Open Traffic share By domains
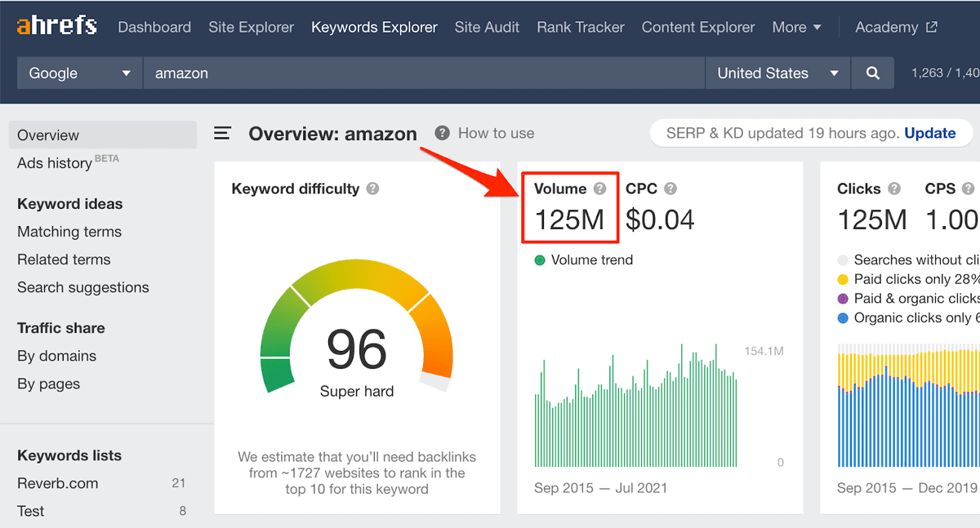Viewport: 980px width, 528px height. [x=56, y=356]
